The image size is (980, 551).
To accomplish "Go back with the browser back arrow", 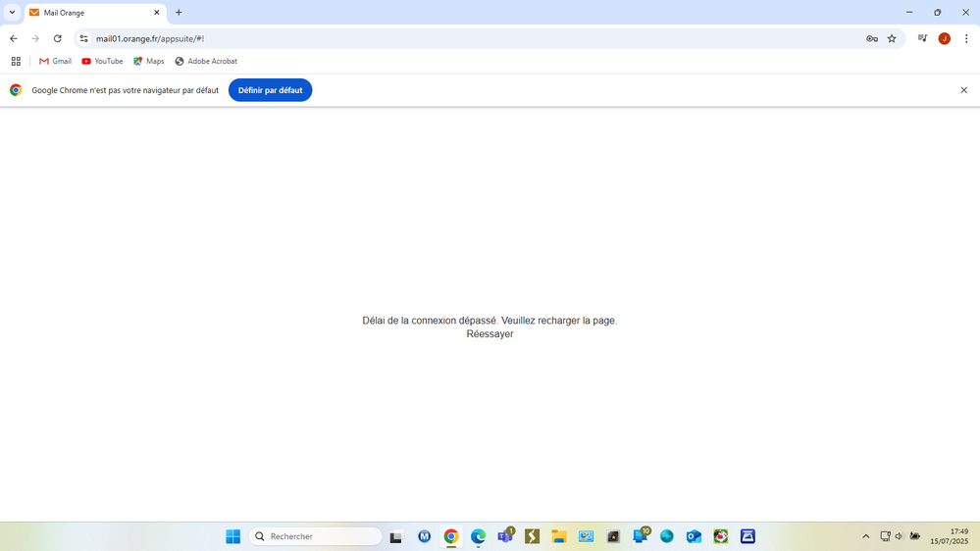I will pos(14,39).
